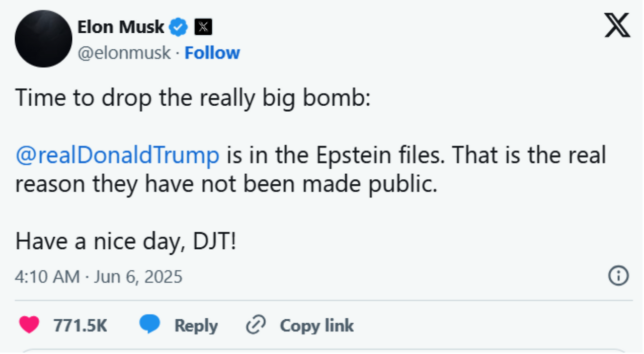The height and width of the screenshot is (354, 644).
Task: Click the blue reply bubble icon
Action: (149, 325)
